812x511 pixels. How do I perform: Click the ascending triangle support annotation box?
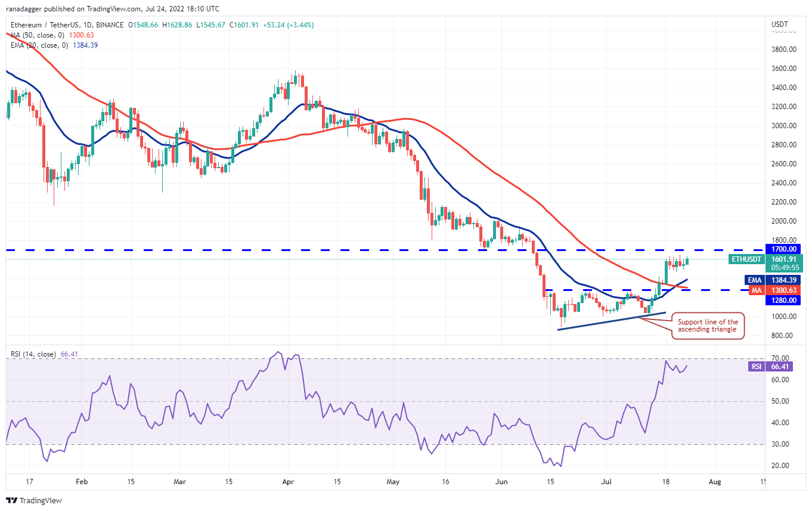(708, 325)
